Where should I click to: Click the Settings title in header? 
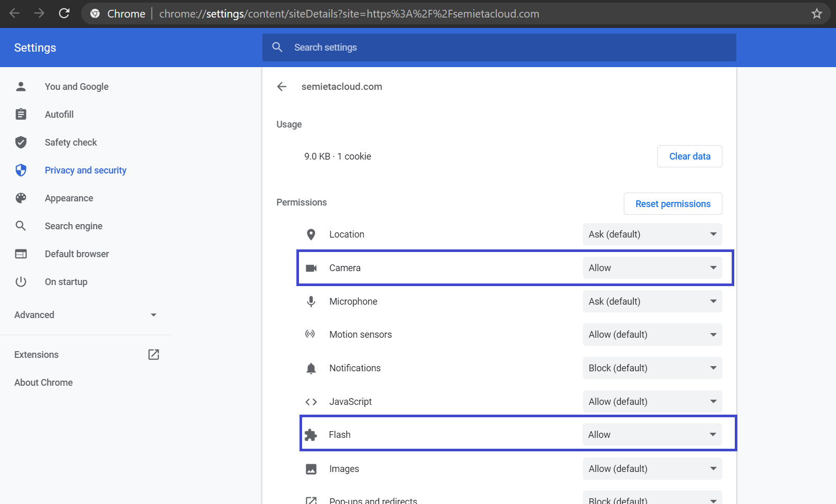coord(35,48)
